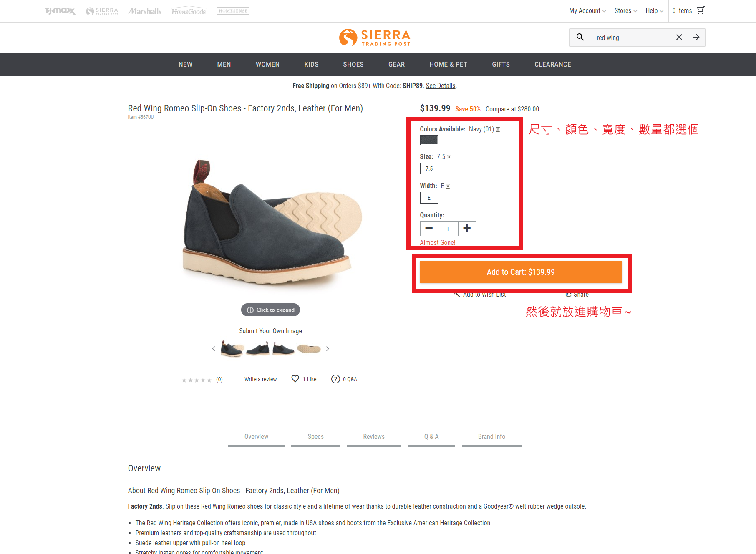Click Add to Cart button
Viewport: 756px width, 554px height.
click(521, 272)
